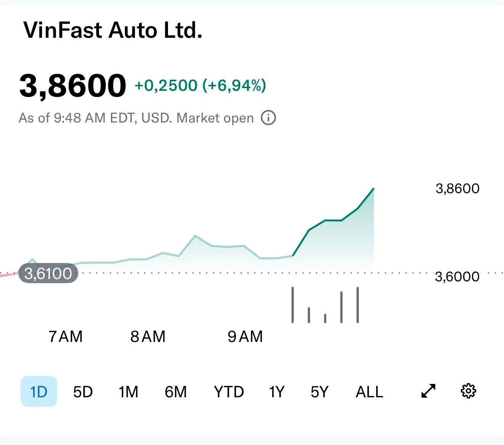Click the 3,6100 previous close label
This screenshot has width=504, height=445.
pyautogui.click(x=47, y=273)
